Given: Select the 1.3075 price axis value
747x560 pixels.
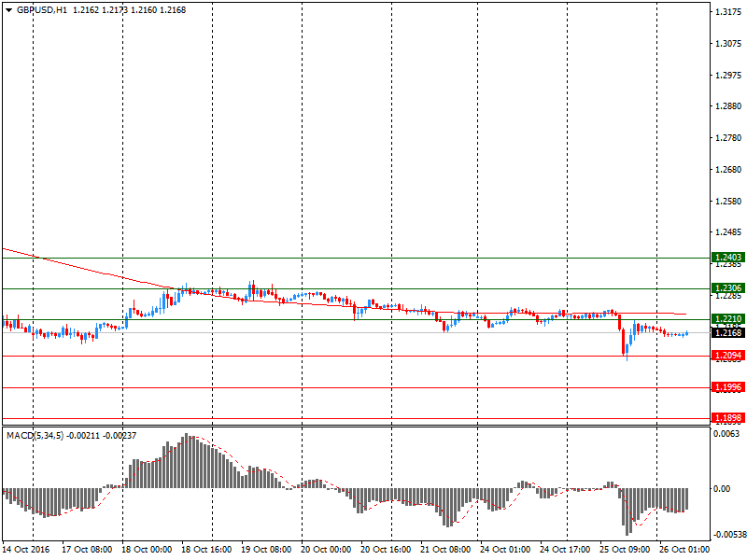Looking at the screenshot, I should click(x=728, y=43).
